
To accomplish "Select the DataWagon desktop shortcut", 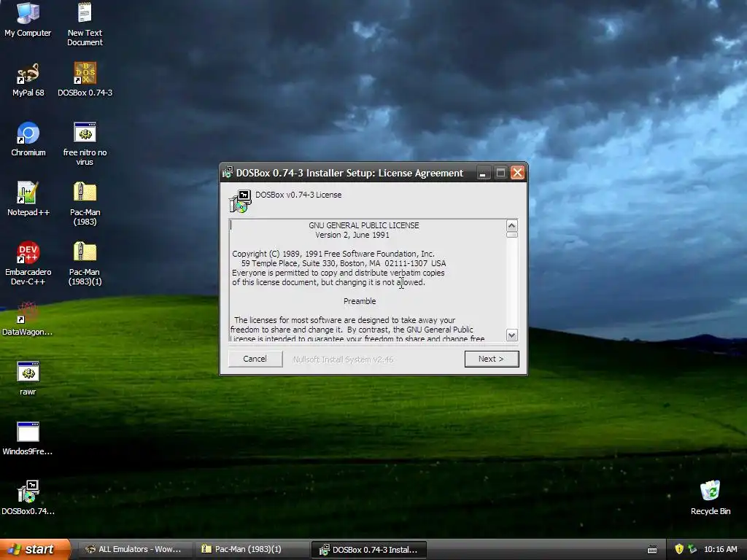I will coord(28,319).
